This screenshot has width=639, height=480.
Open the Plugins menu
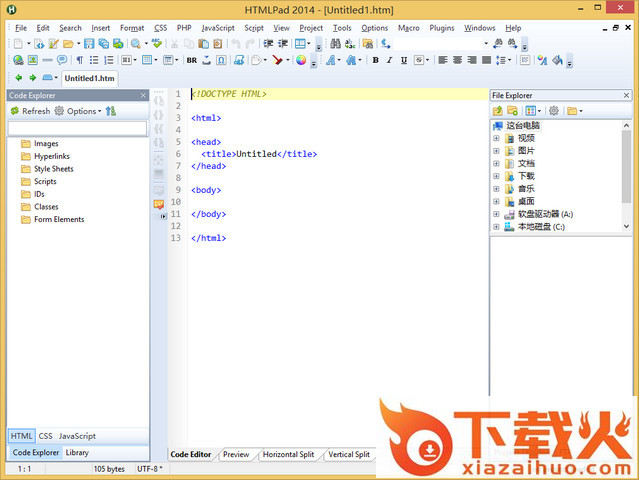click(x=442, y=28)
